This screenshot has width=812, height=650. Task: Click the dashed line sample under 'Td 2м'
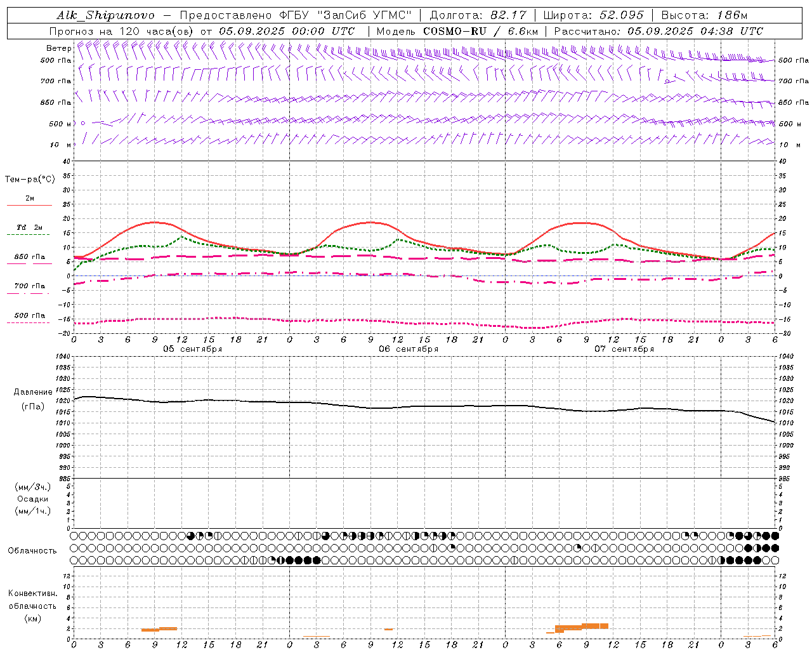[x=29, y=235]
